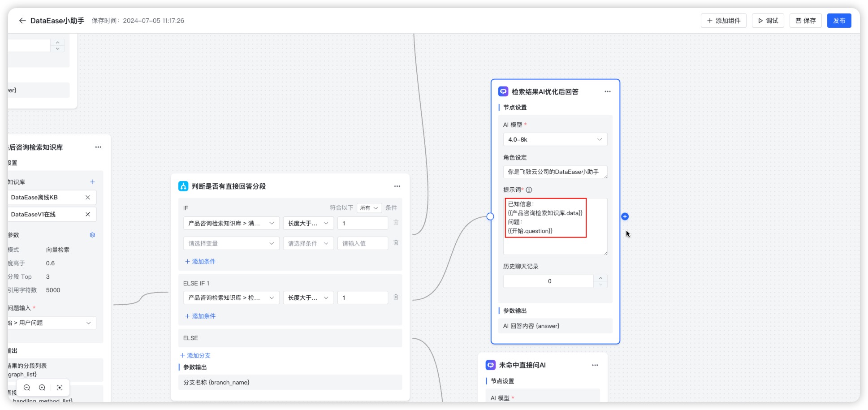Viewport: 868px width, 410px height.
Task: Click the blue plus output connector
Action: point(625,216)
